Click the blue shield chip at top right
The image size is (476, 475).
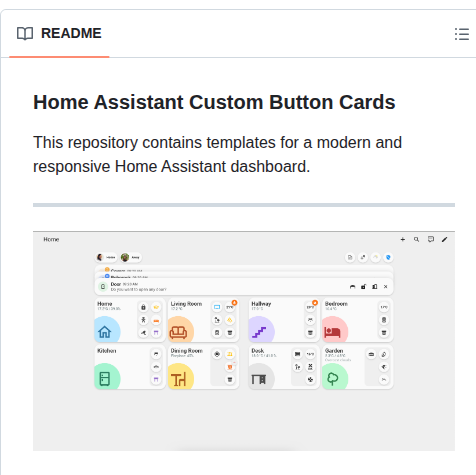(388, 257)
